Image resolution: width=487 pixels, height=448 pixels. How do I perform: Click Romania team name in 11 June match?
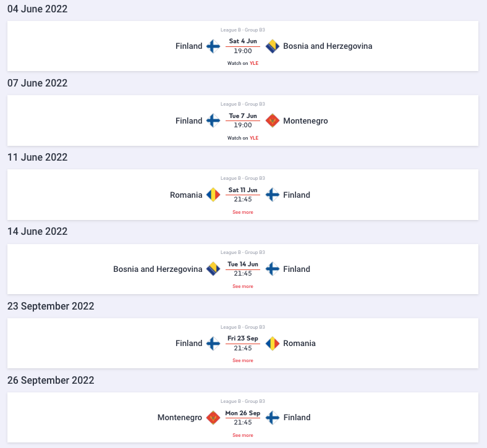point(186,195)
